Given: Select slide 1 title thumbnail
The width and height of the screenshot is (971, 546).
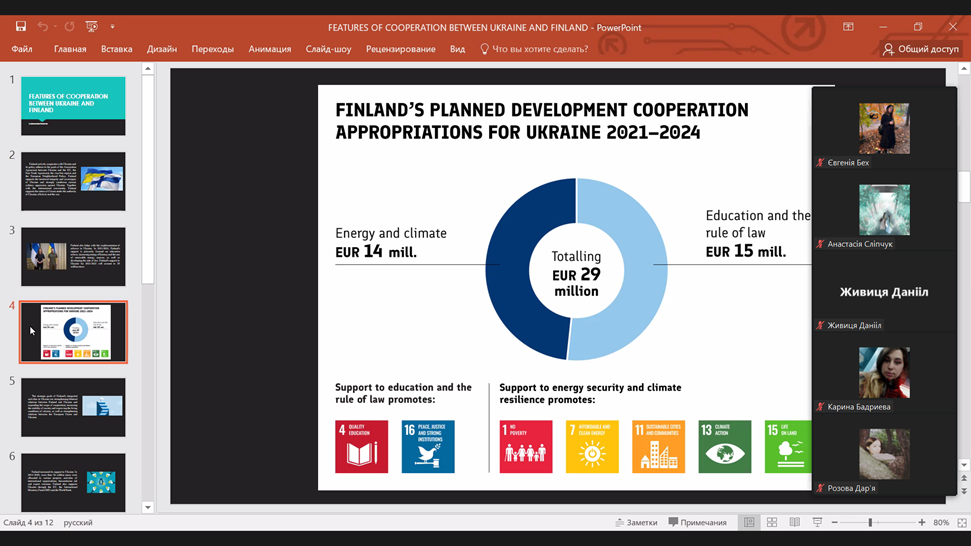Looking at the screenshot, I should pyautogui.click(x=73, y=106).
